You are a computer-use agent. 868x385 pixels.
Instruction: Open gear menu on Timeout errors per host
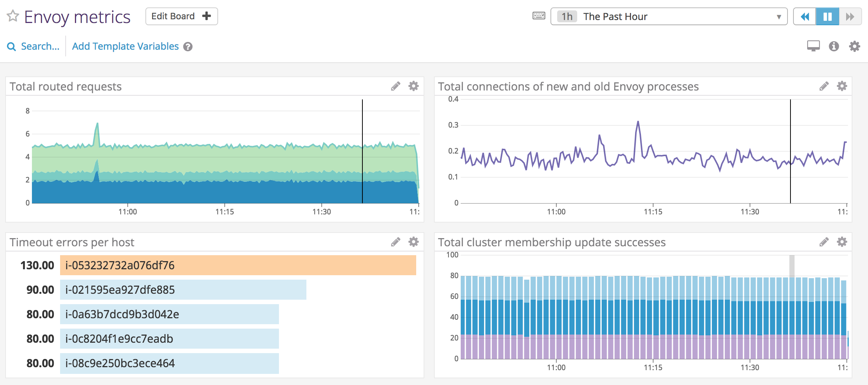(x=413, y=242)
